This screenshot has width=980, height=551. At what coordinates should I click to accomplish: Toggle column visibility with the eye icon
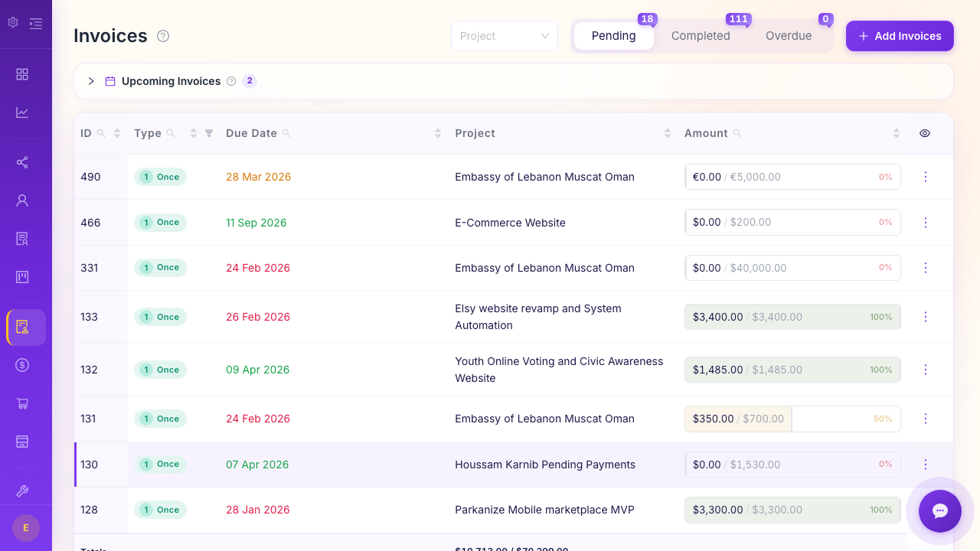[924, 133]
